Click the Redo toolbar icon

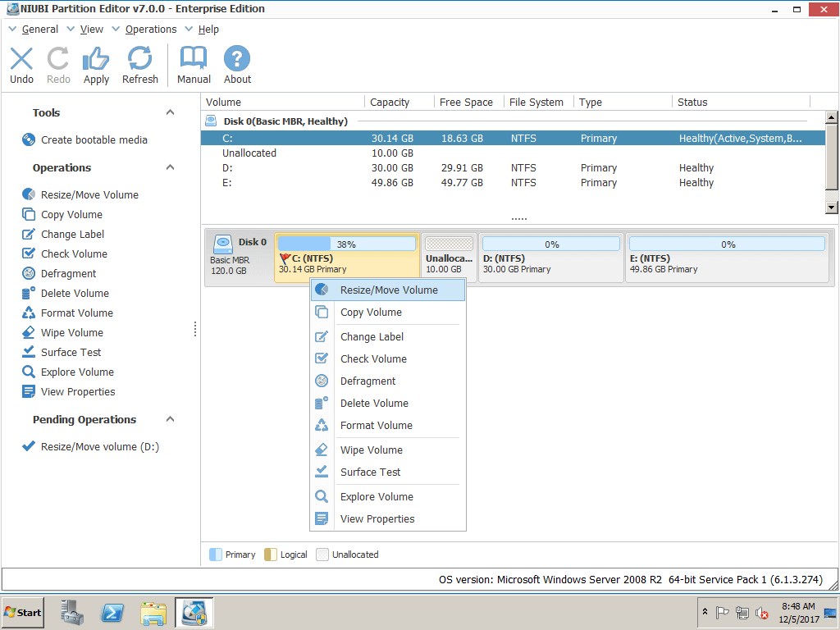[x=58, y=59]
